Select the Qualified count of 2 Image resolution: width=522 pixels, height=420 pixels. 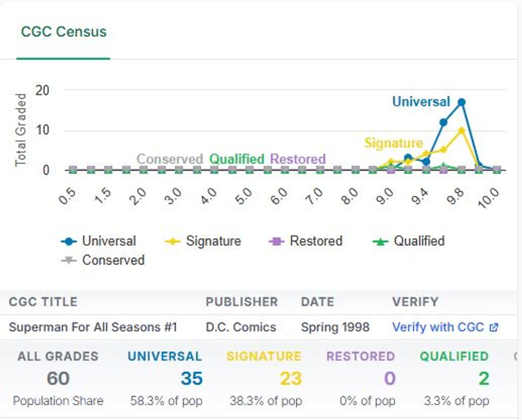click(484, 378)
